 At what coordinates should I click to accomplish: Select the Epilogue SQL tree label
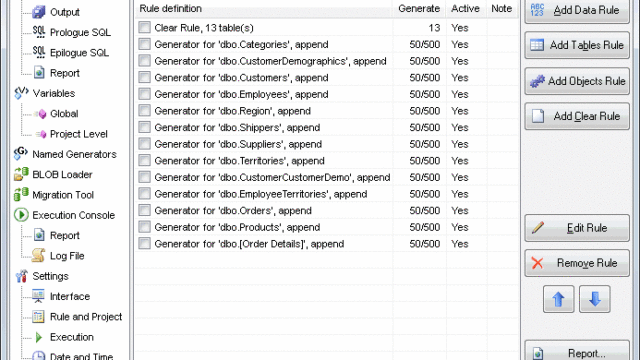point(79,53)
